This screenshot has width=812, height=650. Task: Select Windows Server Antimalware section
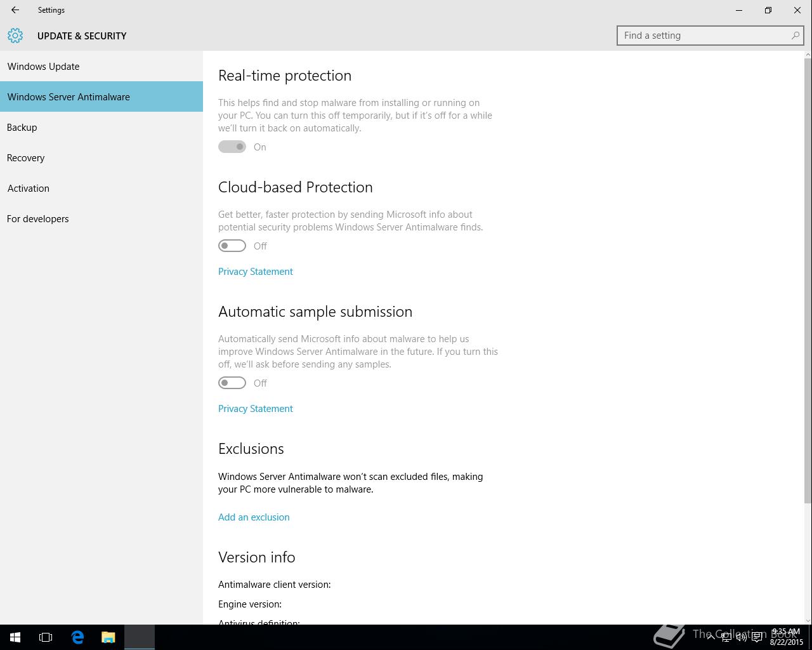[101, 96]
